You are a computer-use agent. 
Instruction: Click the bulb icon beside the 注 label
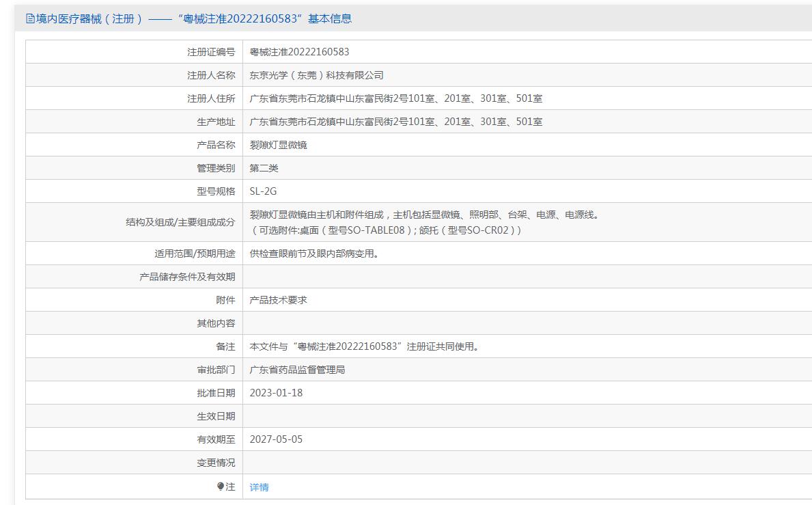pyautogui.click(x=221, y=487)
